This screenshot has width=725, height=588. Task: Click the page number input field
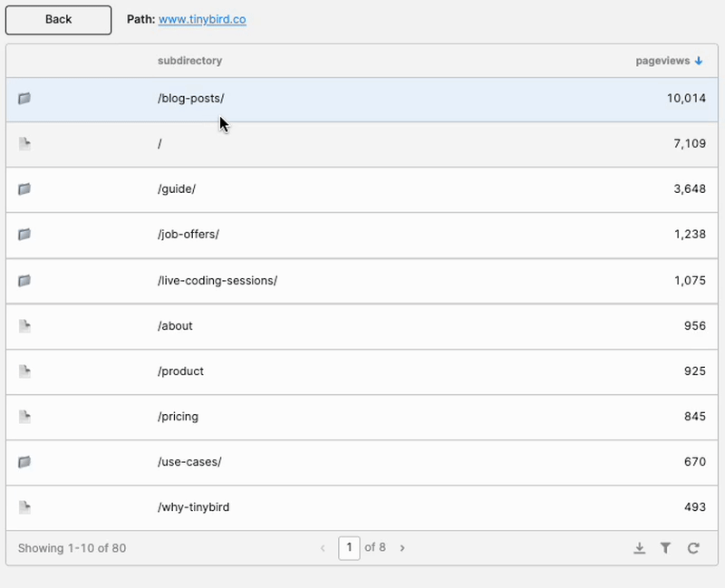[349, 548]
